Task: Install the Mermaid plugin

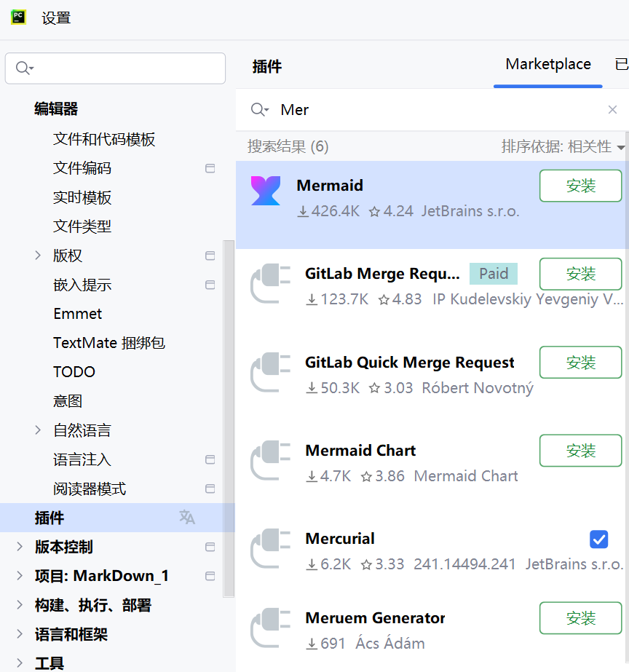Action: click(x=580, y=186)
